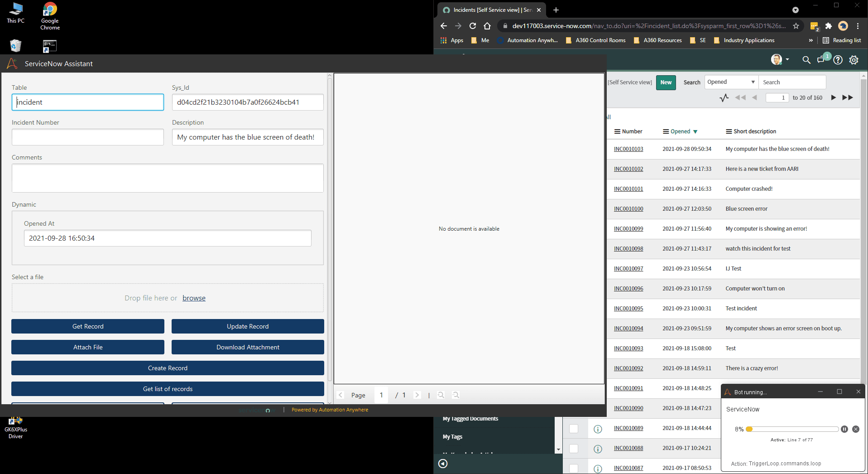This screenshot has height=474, width=868.
Task: Open a new Chrome tab
Action: pos(556,10)
